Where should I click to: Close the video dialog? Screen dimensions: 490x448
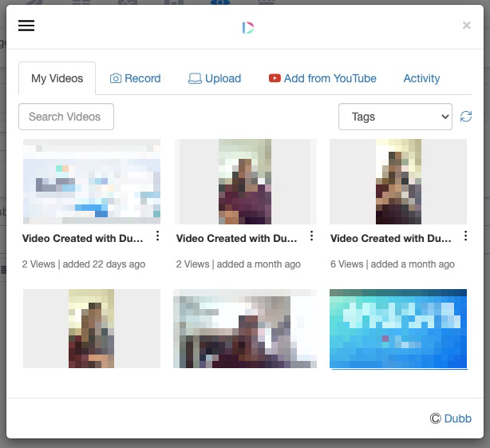466,26
